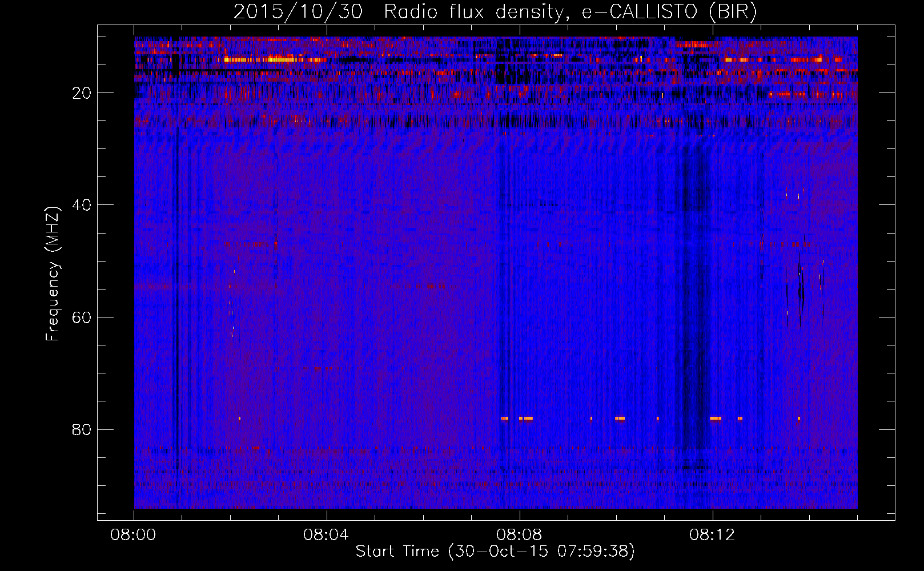Click the 'Start Time (30-Oct-15 07:59:38)' label
The image size is (924, 571).
495,552
